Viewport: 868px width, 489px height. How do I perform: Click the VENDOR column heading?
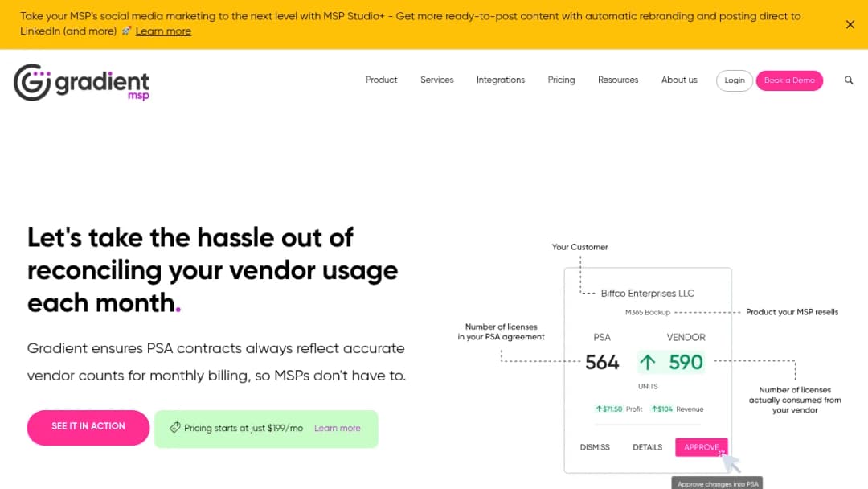[x=686, y=337]
